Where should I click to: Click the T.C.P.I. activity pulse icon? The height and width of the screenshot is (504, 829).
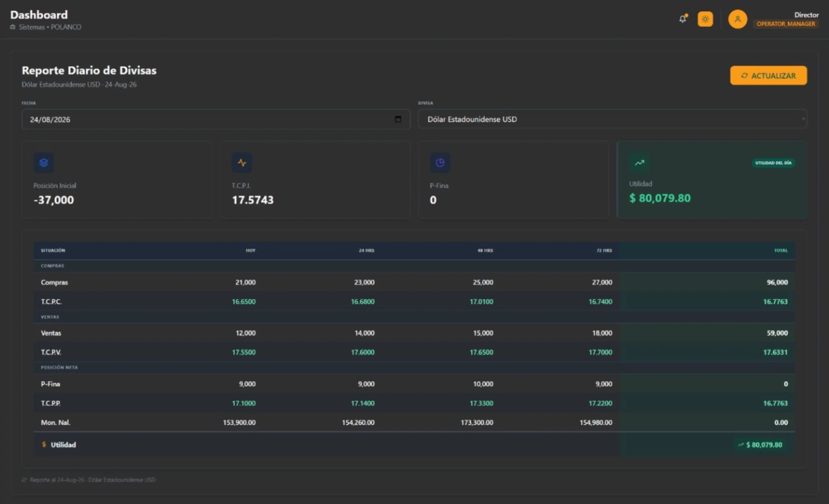pyautogui.click(x=242, y=163)
